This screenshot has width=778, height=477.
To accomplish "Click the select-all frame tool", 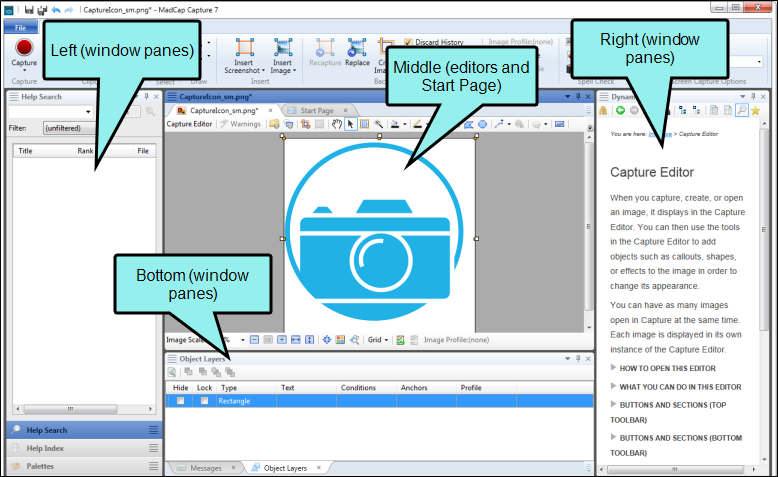I will click(x=364, y=124).
